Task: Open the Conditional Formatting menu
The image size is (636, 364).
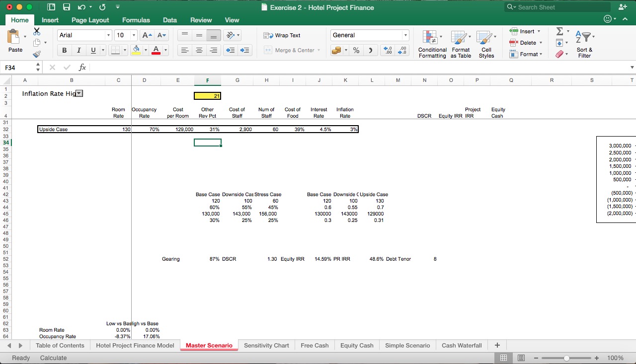Action: 432,44
